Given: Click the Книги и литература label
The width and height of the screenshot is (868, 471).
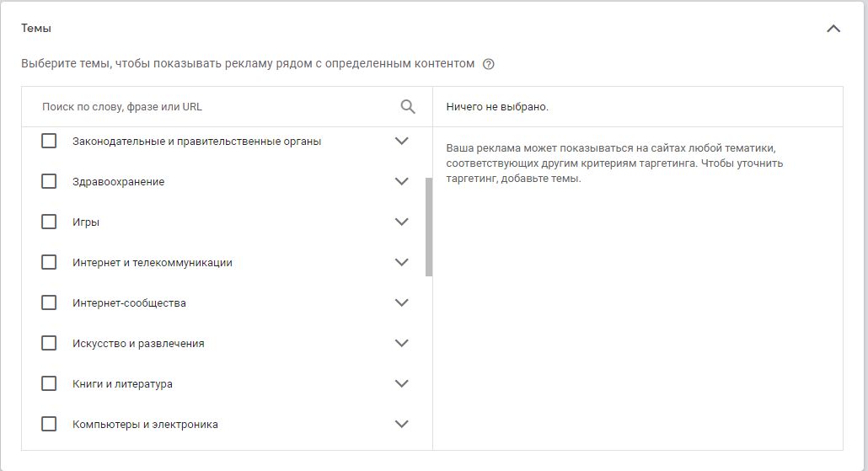Looking at the screenshot, I should (x=122, y=384).
